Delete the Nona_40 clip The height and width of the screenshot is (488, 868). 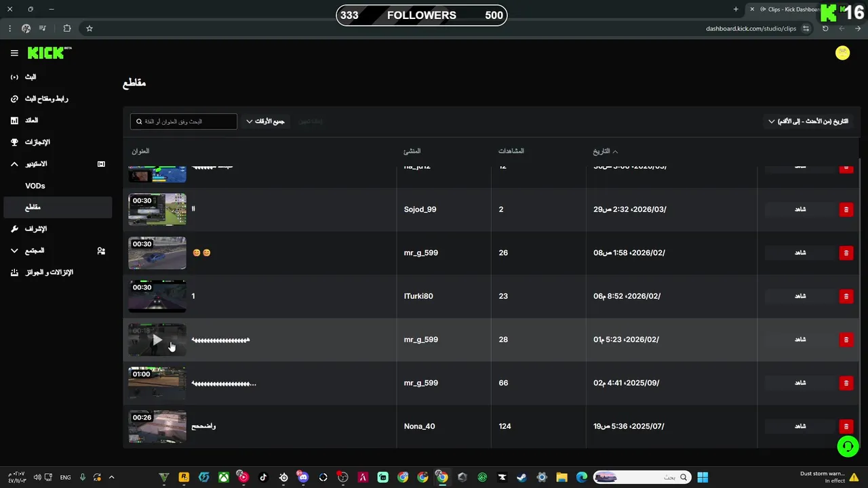point(846,426)
